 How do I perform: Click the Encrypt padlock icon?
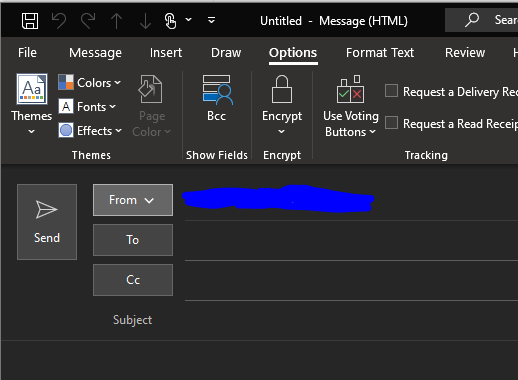pos(282,89)
